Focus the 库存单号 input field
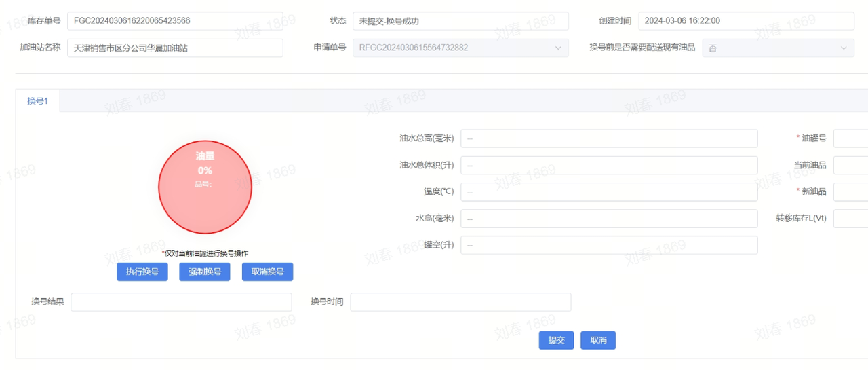Viewport: 868px width, 370px height. pyautogui.click(x=175, y=21)
